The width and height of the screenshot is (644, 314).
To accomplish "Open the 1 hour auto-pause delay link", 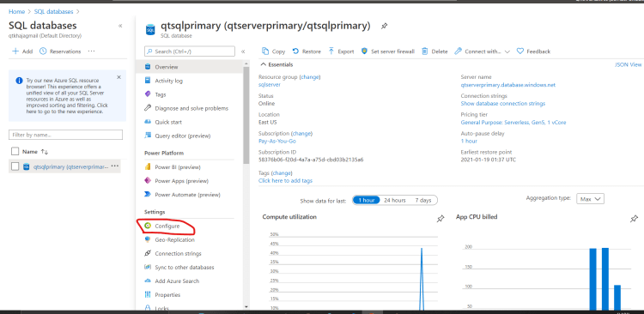I will click(469, 141).
